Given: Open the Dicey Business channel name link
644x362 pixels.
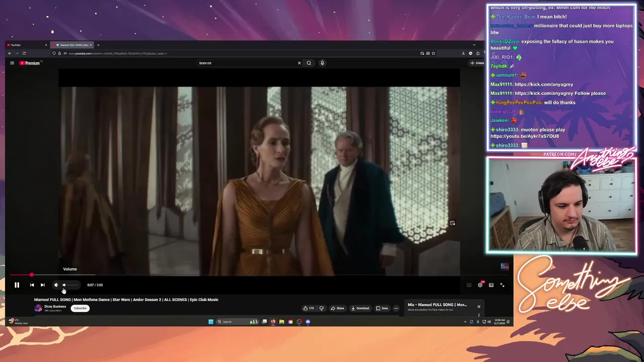Looking at the screenshot, I should pos(55,306).
